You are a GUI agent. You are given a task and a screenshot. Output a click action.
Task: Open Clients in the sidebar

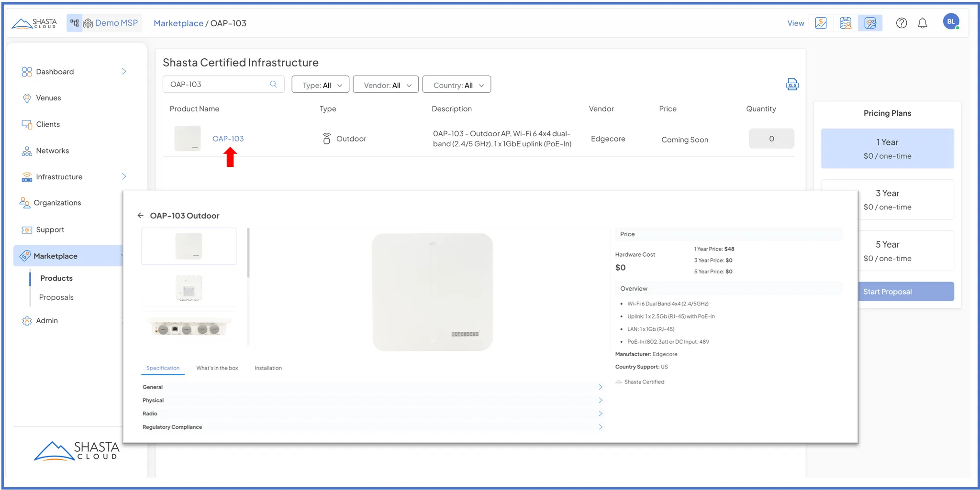point(48,124)
